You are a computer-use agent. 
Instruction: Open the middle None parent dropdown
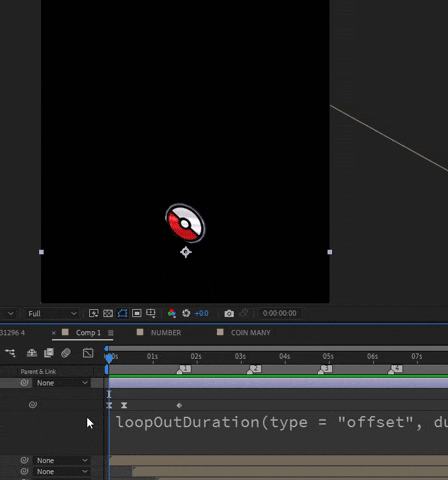coord(62,460)
